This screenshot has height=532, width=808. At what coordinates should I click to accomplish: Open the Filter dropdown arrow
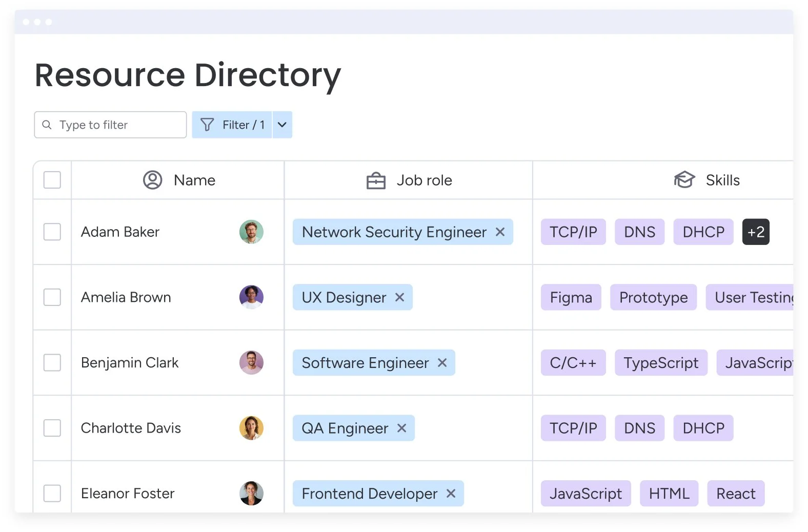282,125
